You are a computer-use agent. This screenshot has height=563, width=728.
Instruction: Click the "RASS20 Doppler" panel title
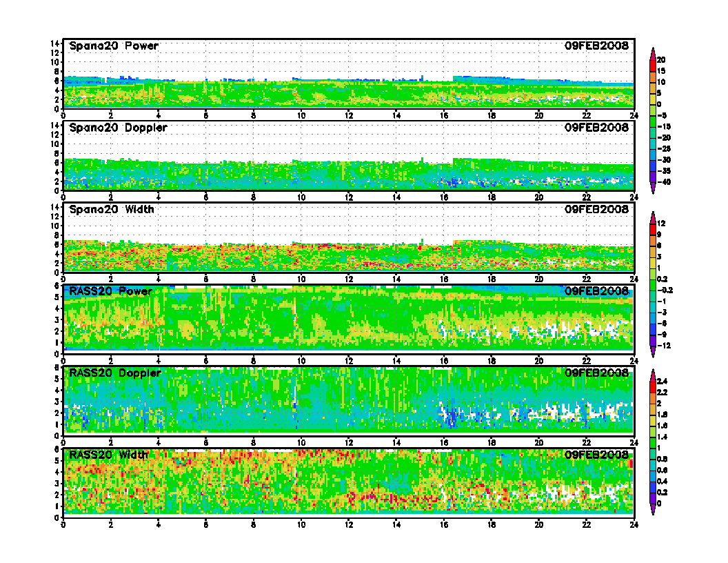click(114, 373)
